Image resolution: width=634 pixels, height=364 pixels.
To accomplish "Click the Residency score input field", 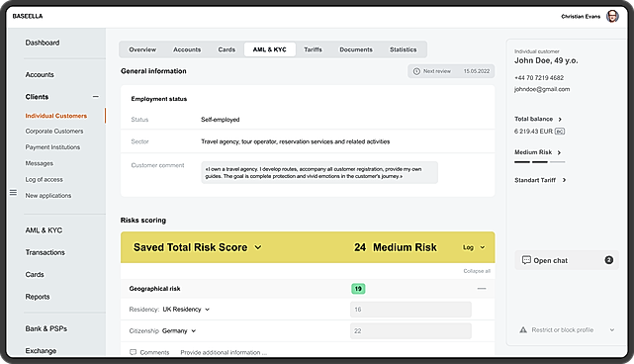I will coord(410,310).
